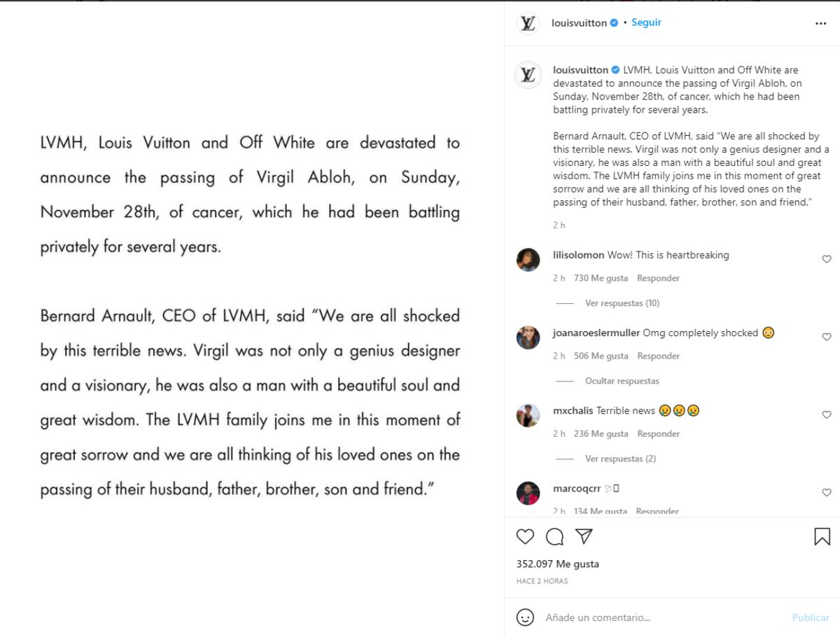The height and width of the screenshot is (635, 840).
Task: Share post with paper plane icon
Action: [584, 536]
